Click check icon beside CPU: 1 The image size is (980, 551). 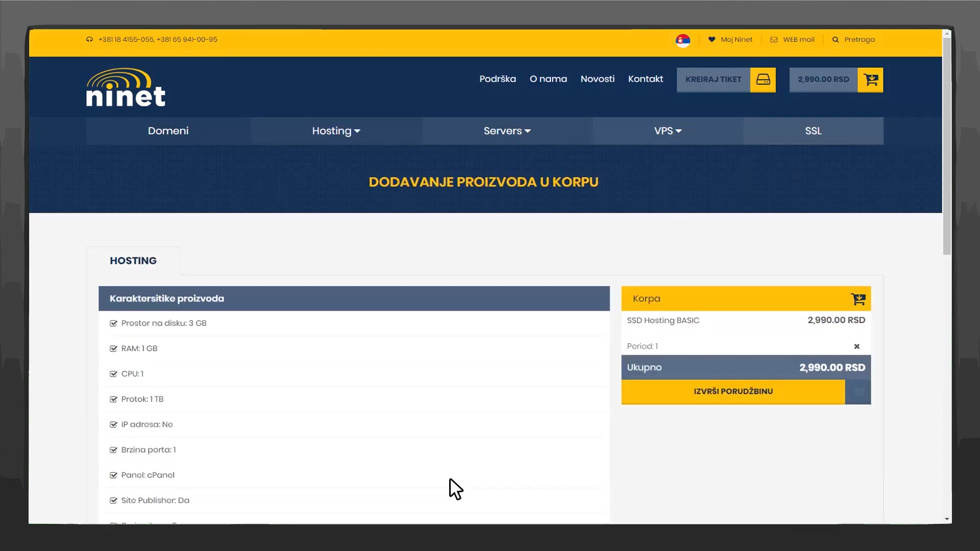[113, 374]
